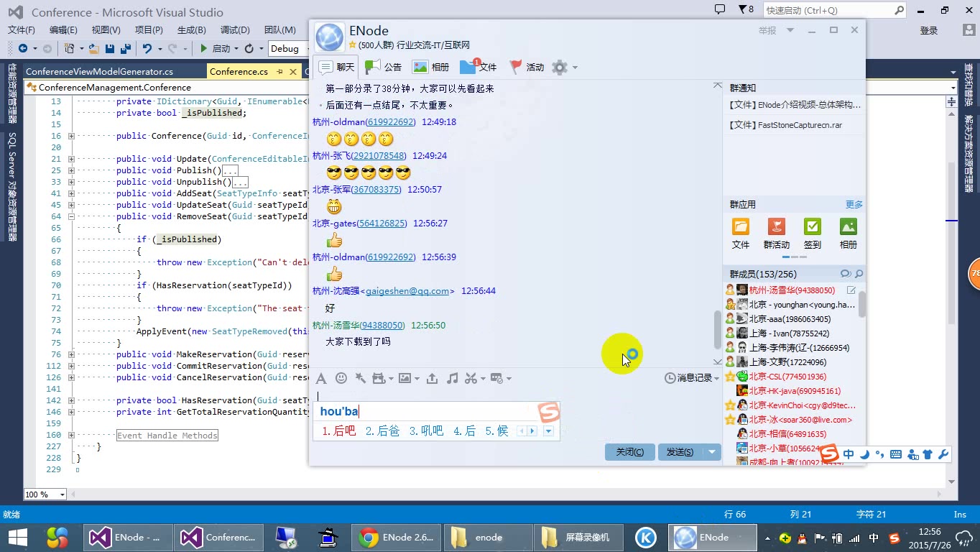Viewport: 980px width, 552px height.
Task: Open the settings gear dropdown arrow
Action: point(575,68)
